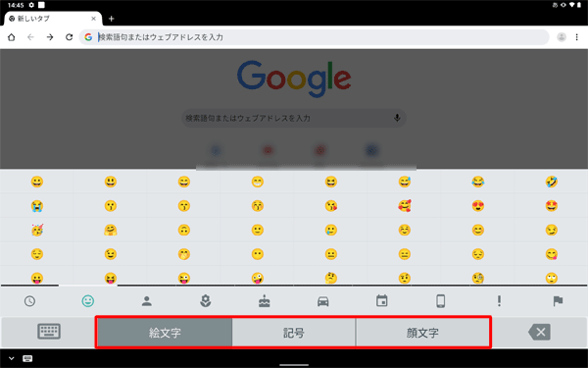Insert the upside-down face emoji
Image resolution: width=588 pixels, height=368 pixels.
click(184, 230)
